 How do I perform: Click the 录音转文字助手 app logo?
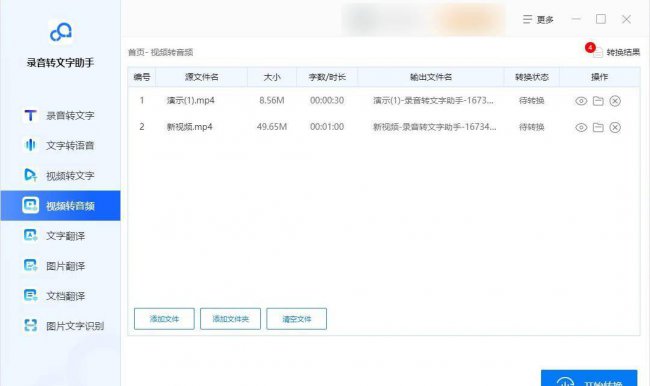(61, 32)
